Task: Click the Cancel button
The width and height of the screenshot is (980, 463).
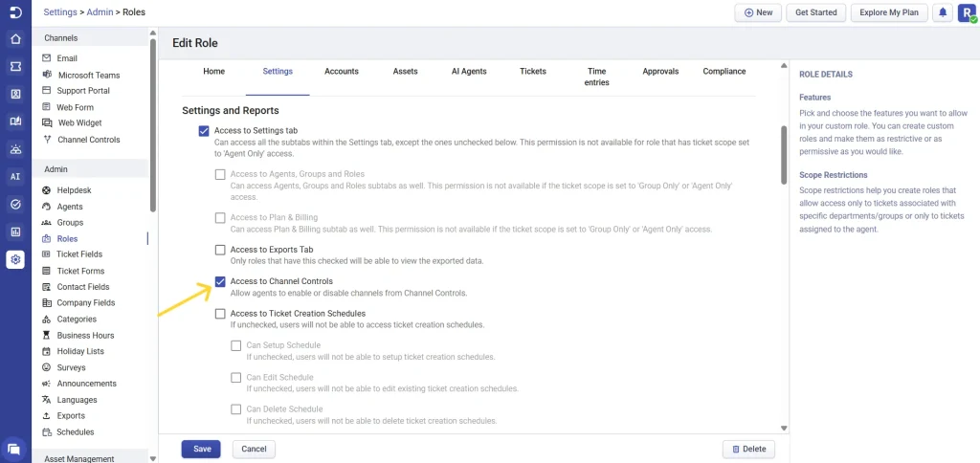Action: 254,449
